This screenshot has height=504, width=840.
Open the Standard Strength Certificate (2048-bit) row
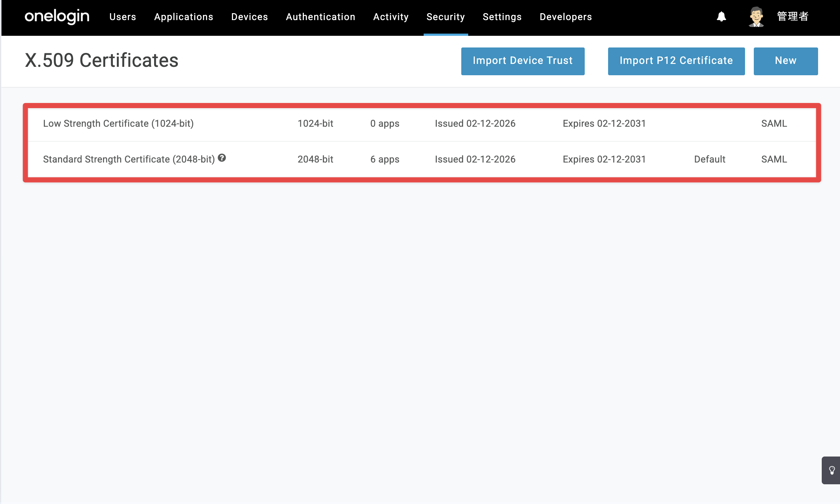pos(422,159)
